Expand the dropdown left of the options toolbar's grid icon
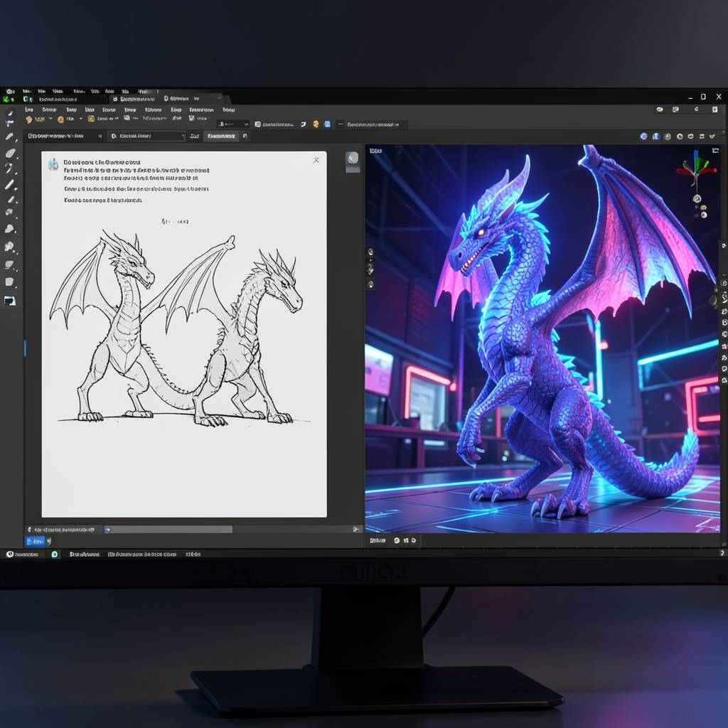Image resolution: width=728 pixels, height=728 pixels. pos(233,124)
